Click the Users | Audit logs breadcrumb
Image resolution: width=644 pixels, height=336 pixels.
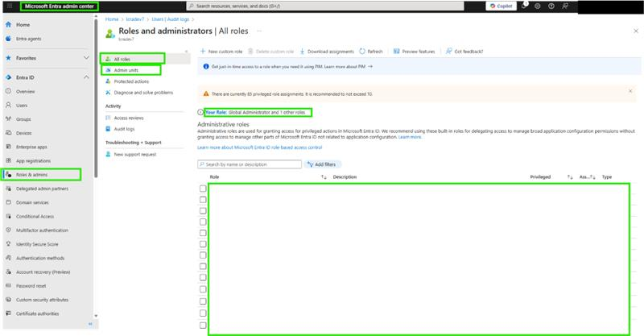pyautogui.click(x=171, y=19)
